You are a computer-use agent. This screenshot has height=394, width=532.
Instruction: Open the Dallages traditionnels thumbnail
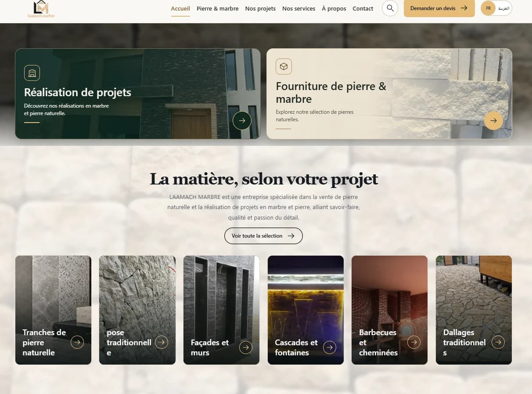[x=474, y=310]
